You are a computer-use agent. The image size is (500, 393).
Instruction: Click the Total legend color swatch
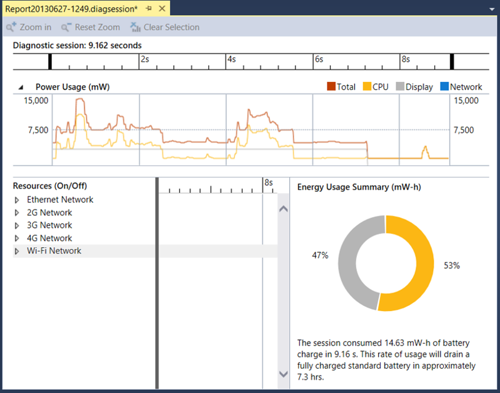pyautogui.click(x=331, y=86)
